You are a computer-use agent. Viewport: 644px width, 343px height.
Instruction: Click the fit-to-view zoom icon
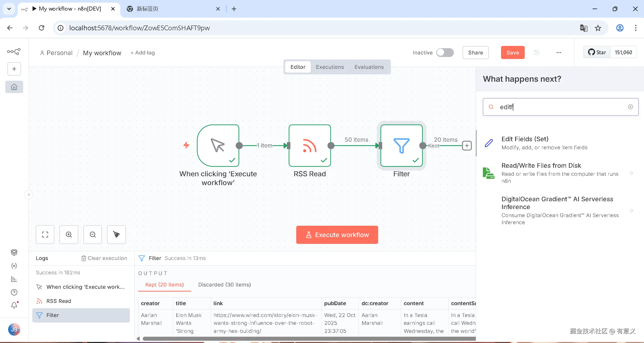(x=45, y=235)
